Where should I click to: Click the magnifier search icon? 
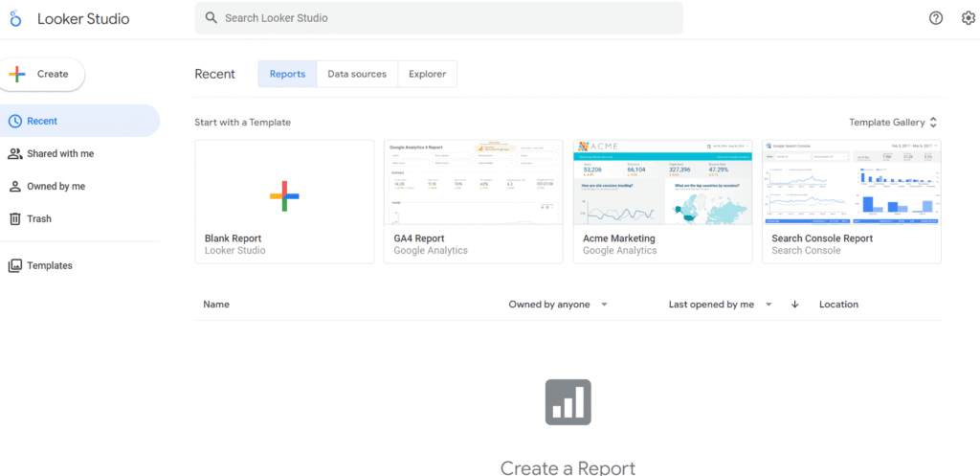click(212, 18)
